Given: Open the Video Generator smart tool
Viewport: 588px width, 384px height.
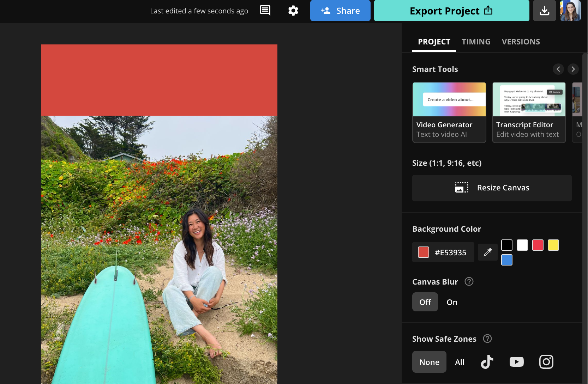Looking at the screenshot, I should 449,112.
